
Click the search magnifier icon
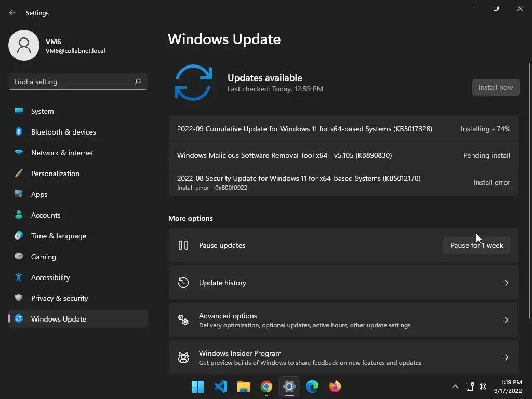tap(137, 82)
